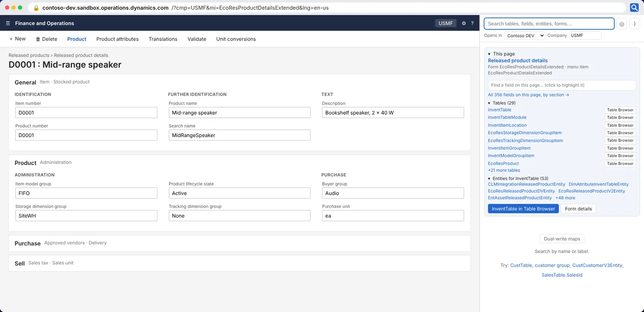Click the Product name field
The image size is (644, 312).
[x=239, y=113]
